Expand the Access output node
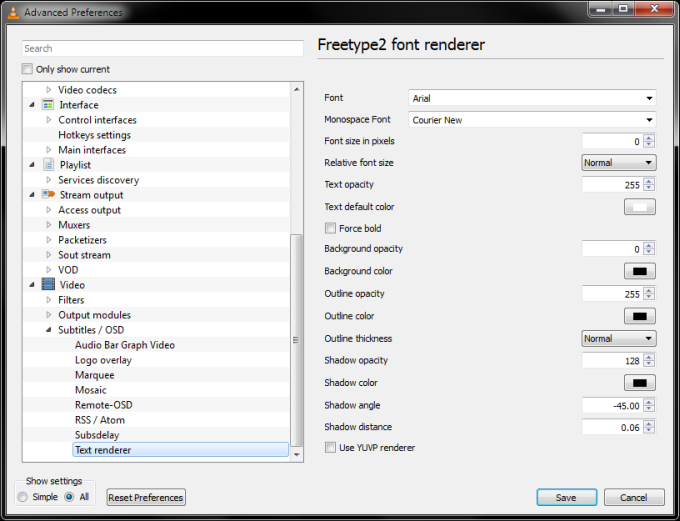The height and width of the screenshot is (521, 680). [49, 210]
